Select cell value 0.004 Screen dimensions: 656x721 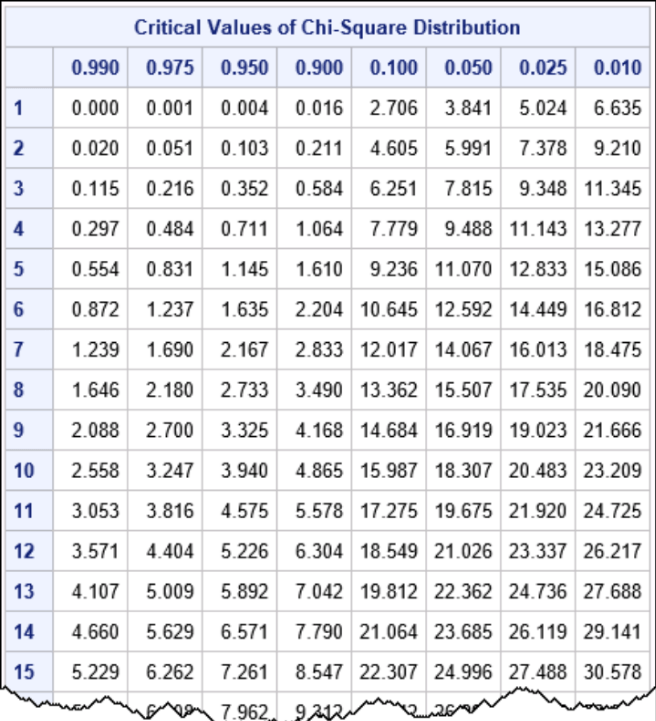point(245,108)
